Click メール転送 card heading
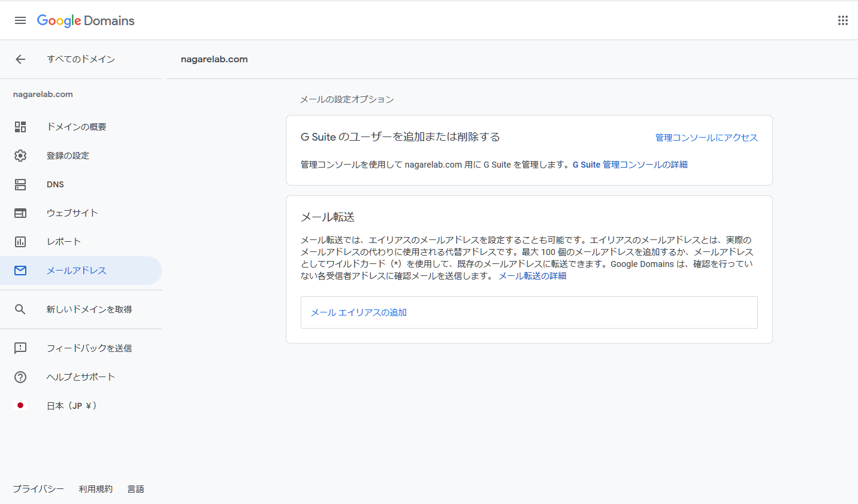858x504 pixels. [x=328, y=217]
